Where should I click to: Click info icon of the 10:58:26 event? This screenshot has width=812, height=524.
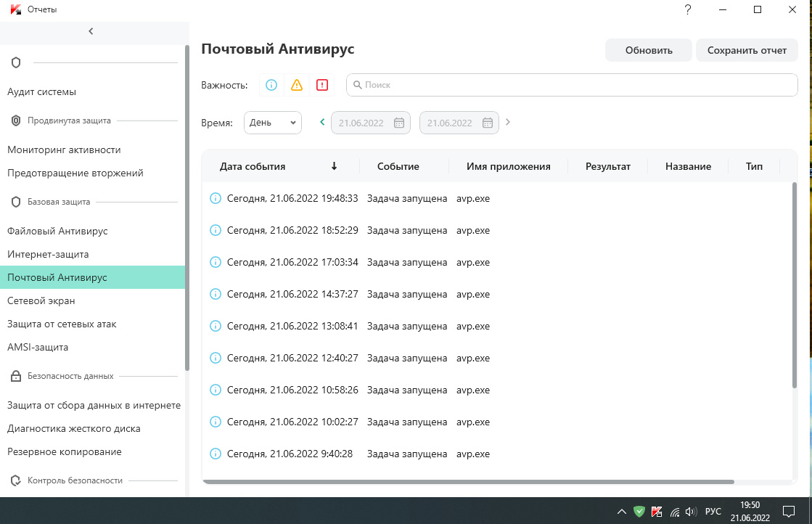click(216, 390)
